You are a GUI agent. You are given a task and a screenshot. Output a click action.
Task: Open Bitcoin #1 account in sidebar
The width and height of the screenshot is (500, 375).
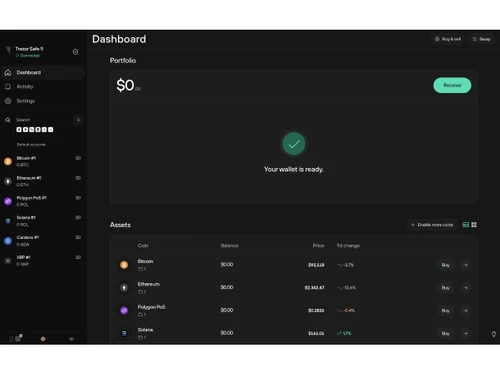(x=43, y=161)
